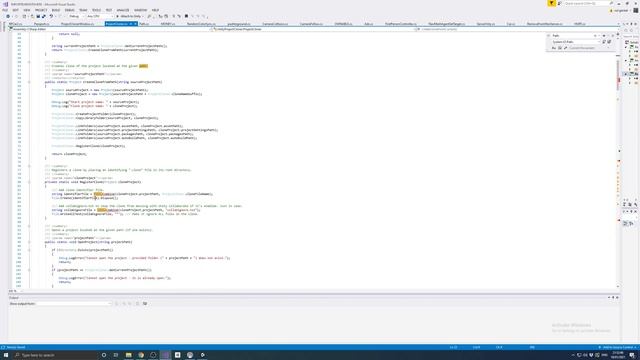This screenshot has height=360, width=640.
Task: Click the editor scrollbar down arrow
Action: (x=618, y=287)
